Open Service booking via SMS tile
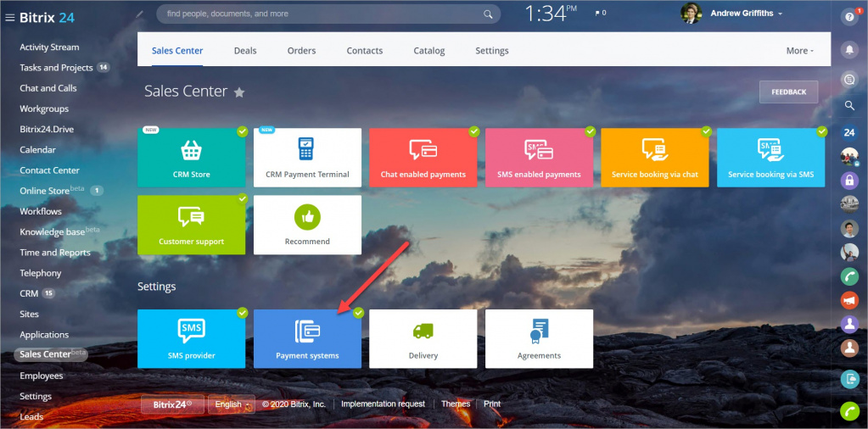Viewport: 868px width, 429px height. pos(770,158)
